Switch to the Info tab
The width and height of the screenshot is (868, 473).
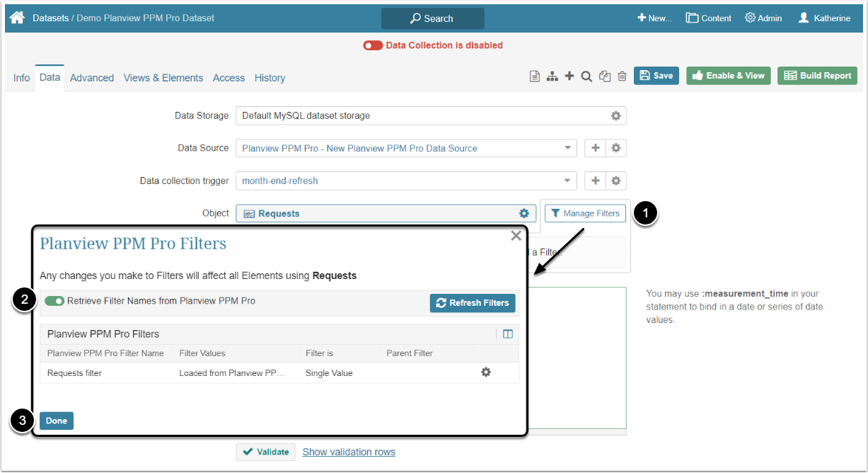point(21,78)
